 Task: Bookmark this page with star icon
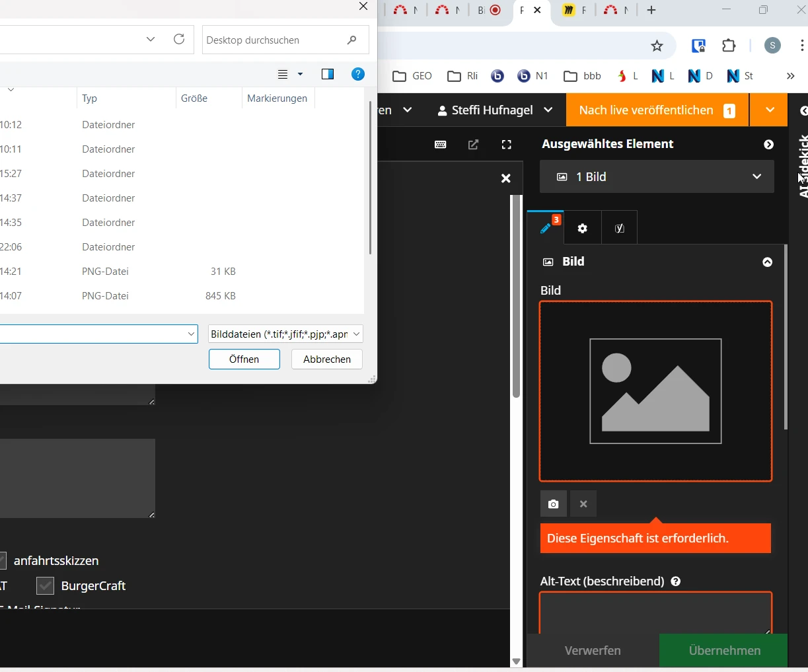coord(657,46)
